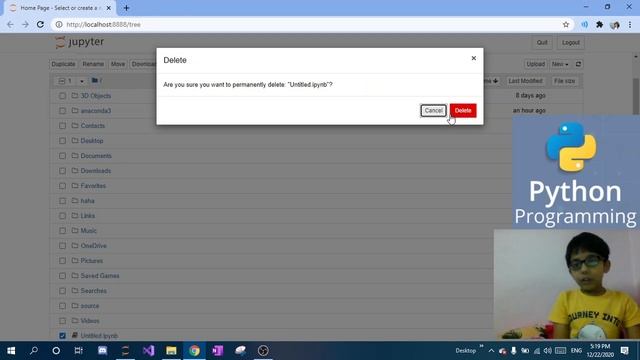
Task: Open the New dropdown menu
Action: (x=560, y=64)
